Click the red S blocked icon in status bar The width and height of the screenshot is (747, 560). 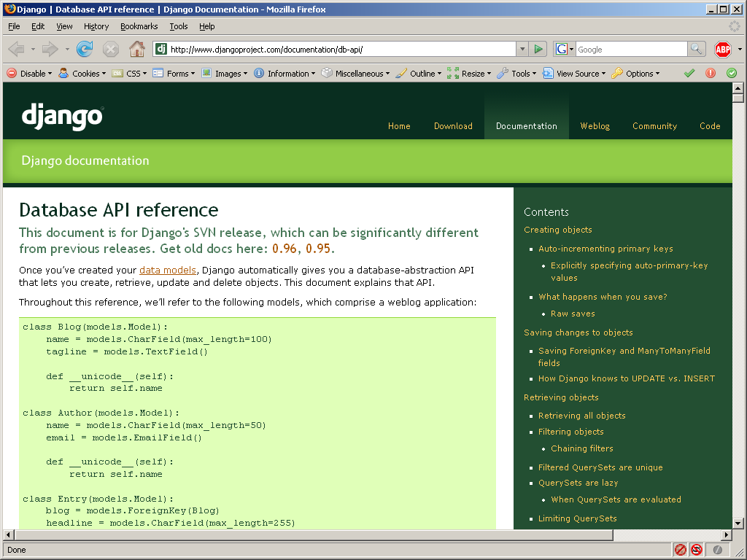tap(697, 550)
